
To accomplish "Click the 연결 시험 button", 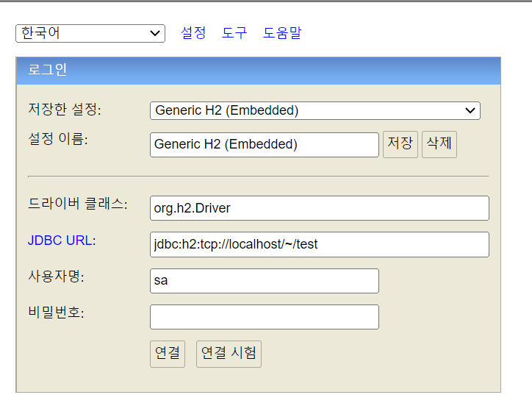I will tap(229, 354).
